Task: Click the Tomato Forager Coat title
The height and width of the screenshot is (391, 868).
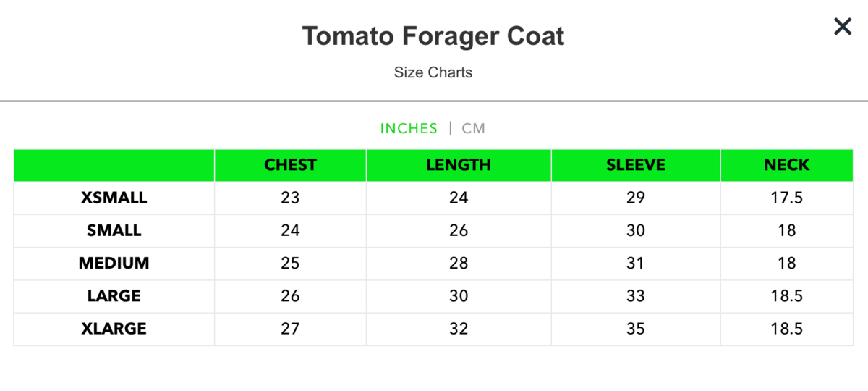Action: tap(433, 35)
